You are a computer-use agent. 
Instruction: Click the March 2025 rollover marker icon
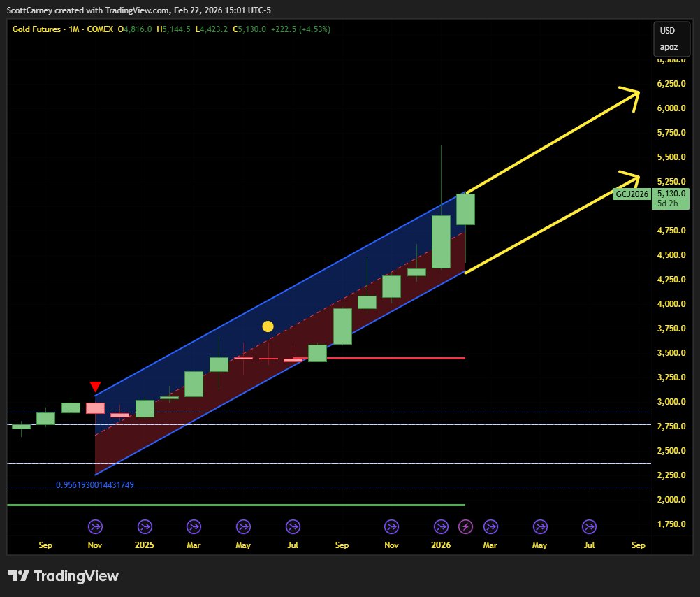(194, 526)
